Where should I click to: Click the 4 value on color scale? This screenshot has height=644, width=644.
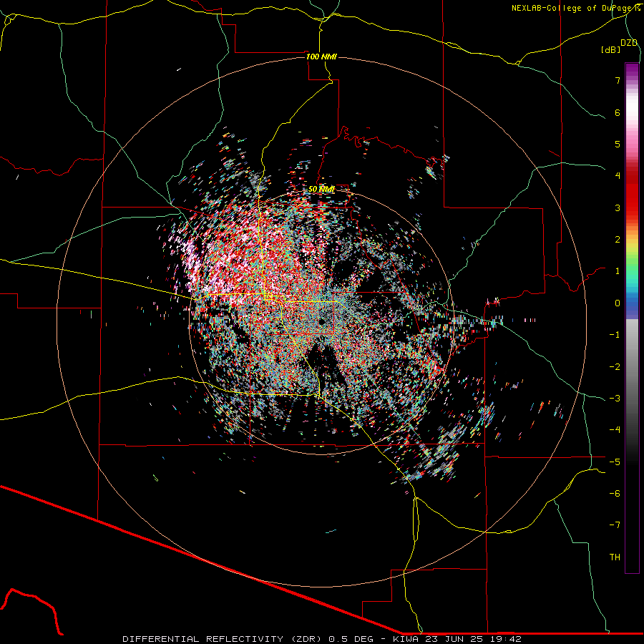click(618, 176)
